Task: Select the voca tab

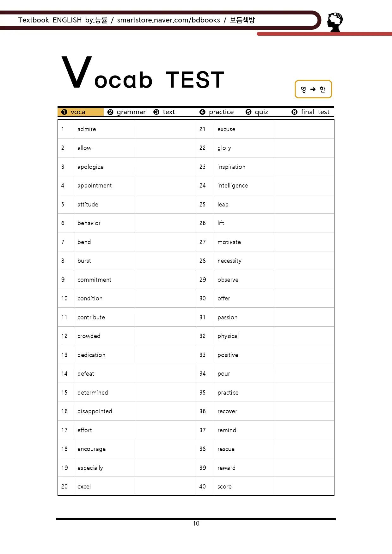Action: [x=81, y=112]
